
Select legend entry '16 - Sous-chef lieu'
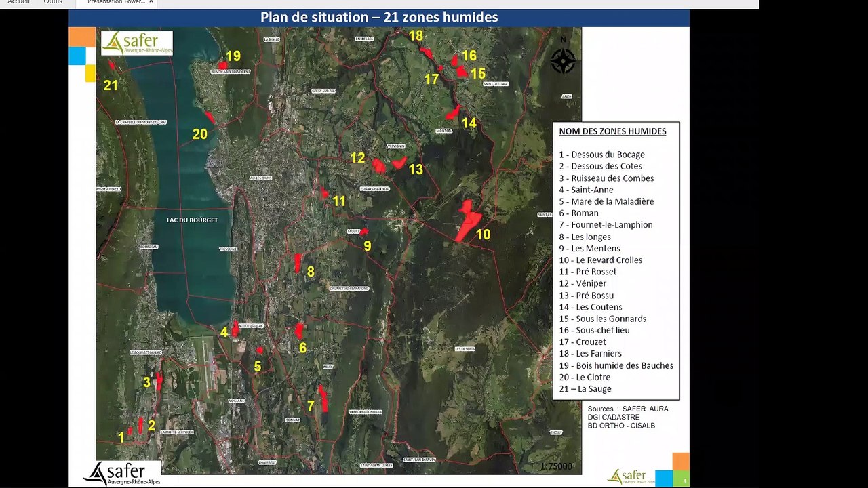pyautogui.click(x=594, y=330)
